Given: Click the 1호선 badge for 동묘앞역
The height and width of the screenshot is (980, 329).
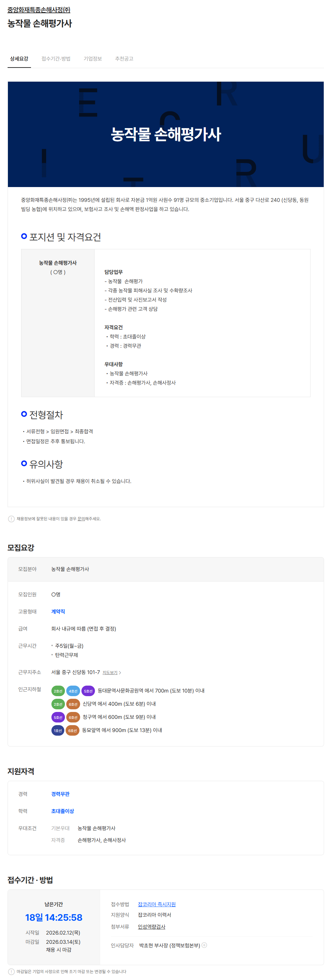Looking at the screenshot, I should [x=58, y=730].
